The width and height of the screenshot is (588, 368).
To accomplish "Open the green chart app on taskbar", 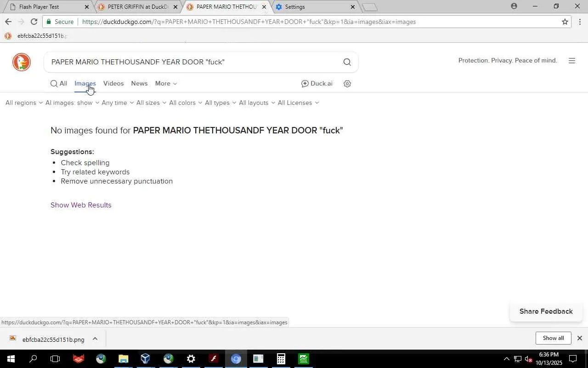I will (x=303, y=359).
